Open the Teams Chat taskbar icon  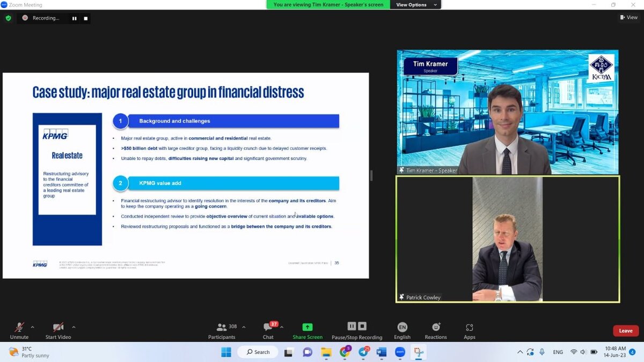pyautogui.click(x=308, y=352)
